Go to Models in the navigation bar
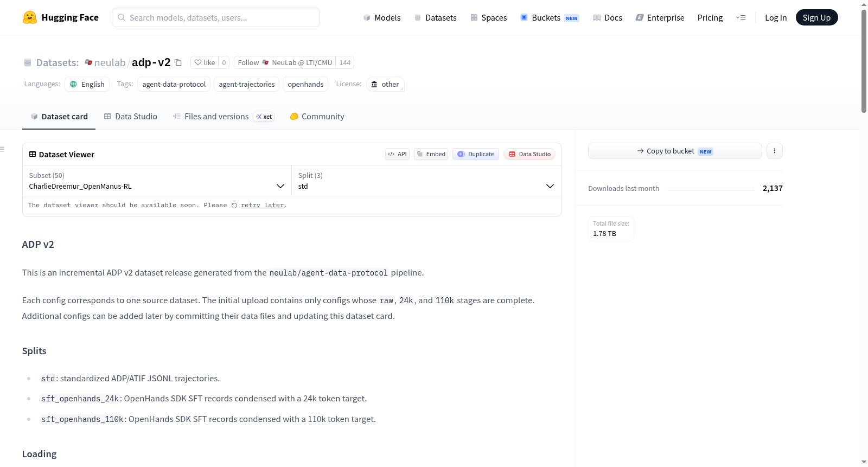The height and width of the screenshot is (467, 868). point(382,17)
